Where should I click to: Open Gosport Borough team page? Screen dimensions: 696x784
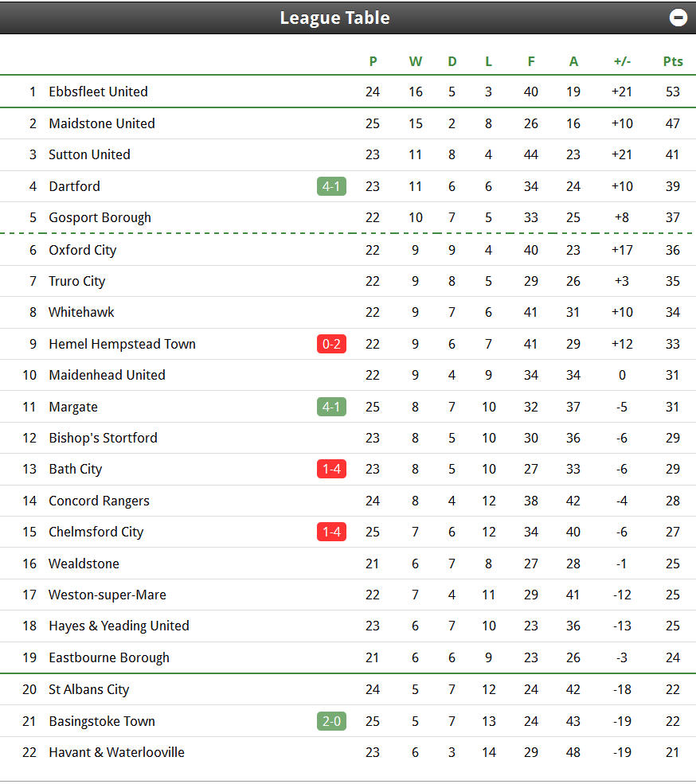[x=100, y=217]
